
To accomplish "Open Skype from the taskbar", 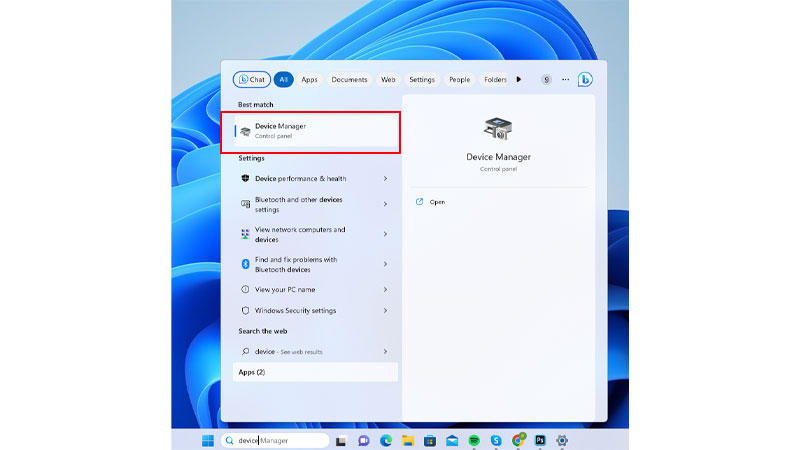I will 496,440.
